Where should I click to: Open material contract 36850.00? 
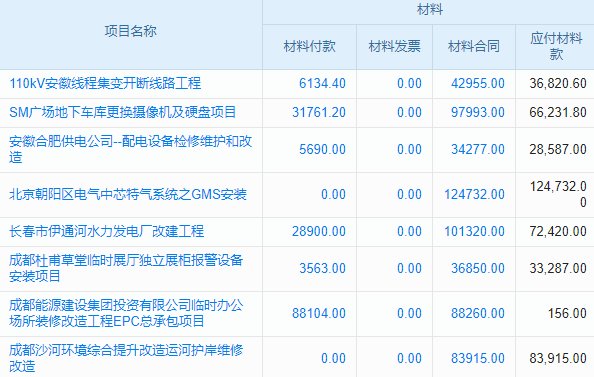click(478, 268)
